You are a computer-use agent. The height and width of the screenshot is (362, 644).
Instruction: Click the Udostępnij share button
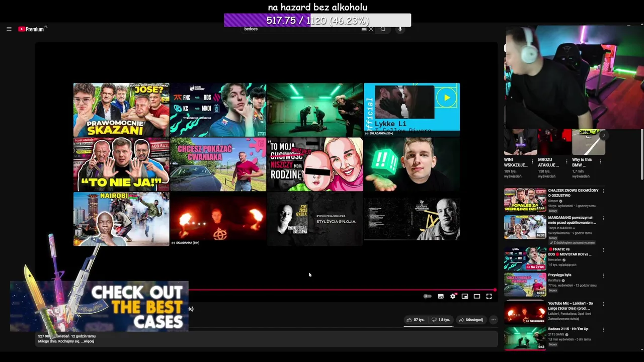pos(471,320)
